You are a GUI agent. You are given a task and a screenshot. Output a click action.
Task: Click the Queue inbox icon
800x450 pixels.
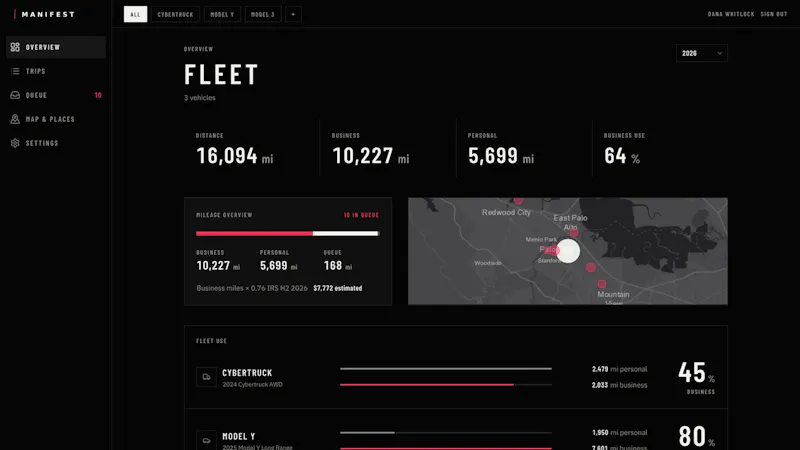click(x=15, y=95)
